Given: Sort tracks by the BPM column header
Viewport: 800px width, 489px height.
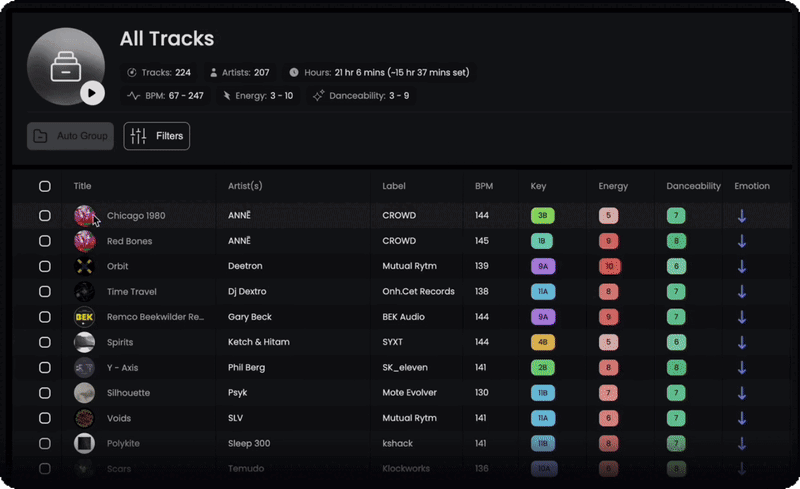Looking at the screenshot, I should tap(484, 186).
